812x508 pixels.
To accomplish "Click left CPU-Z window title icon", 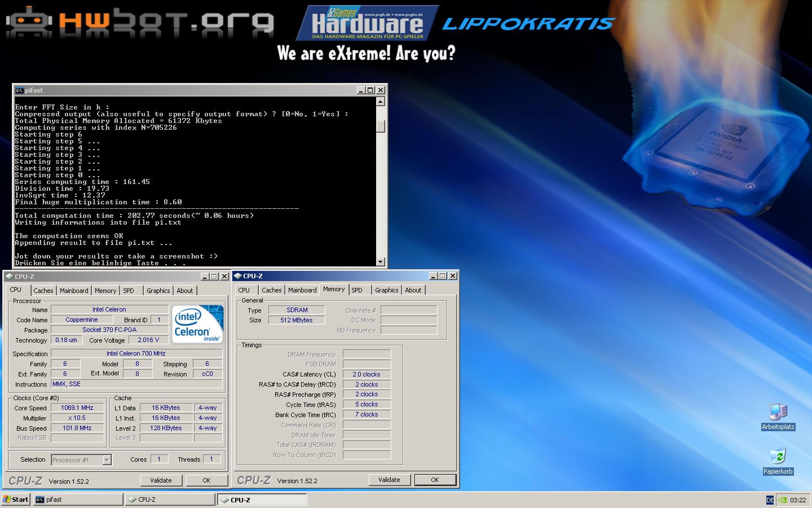I will [x=9, y=277].
